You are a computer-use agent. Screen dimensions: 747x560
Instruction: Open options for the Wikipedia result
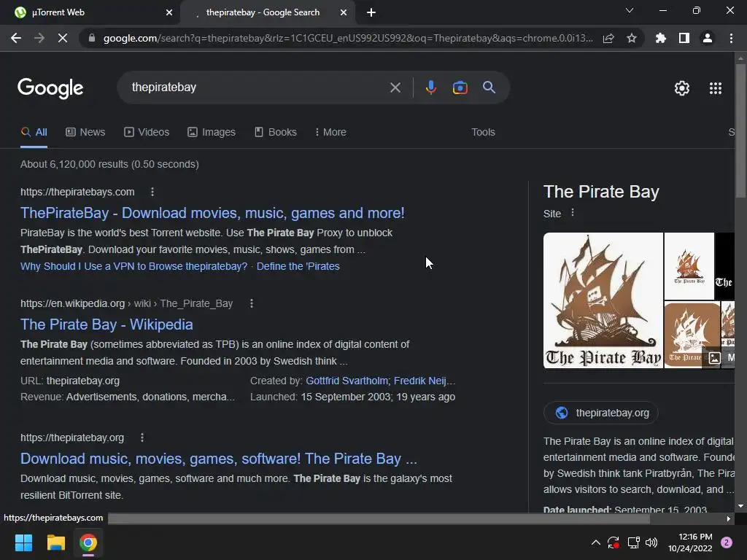click(252, 303)
